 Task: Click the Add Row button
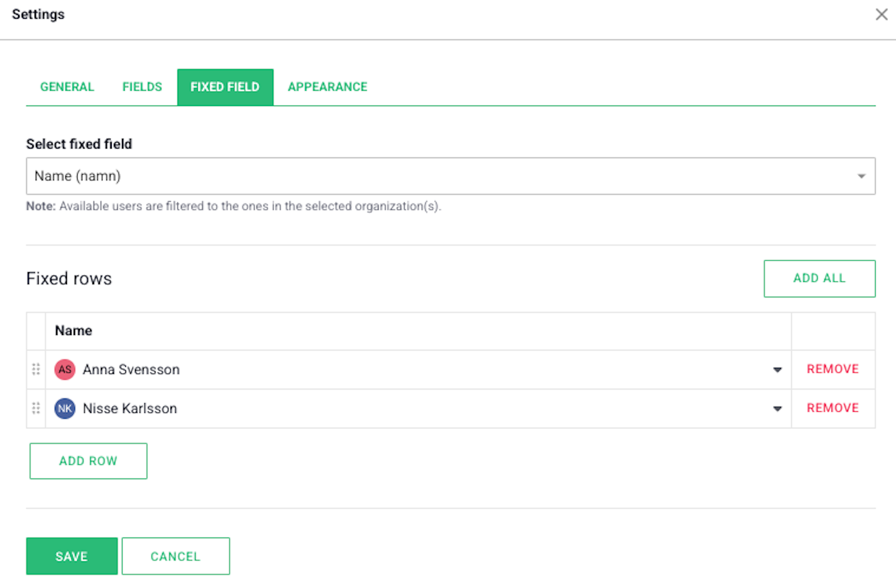pos(88,461)
